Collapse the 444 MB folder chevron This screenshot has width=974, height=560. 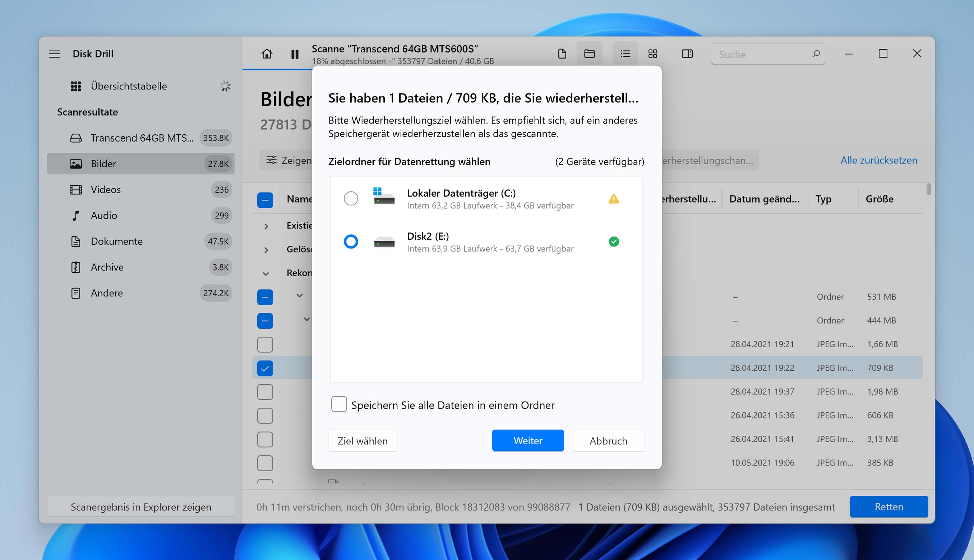[306, 319]
